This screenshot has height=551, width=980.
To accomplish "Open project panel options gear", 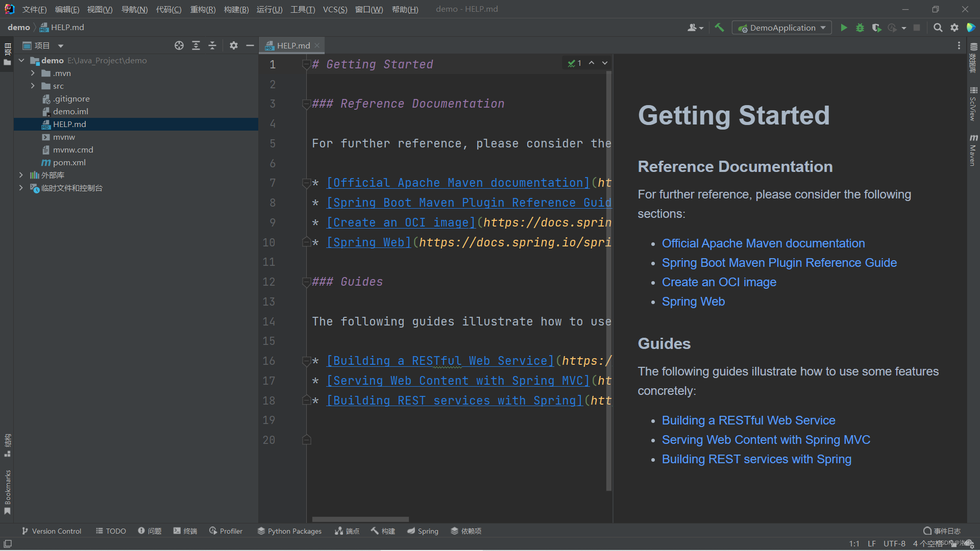I will [x=234, y=45].
